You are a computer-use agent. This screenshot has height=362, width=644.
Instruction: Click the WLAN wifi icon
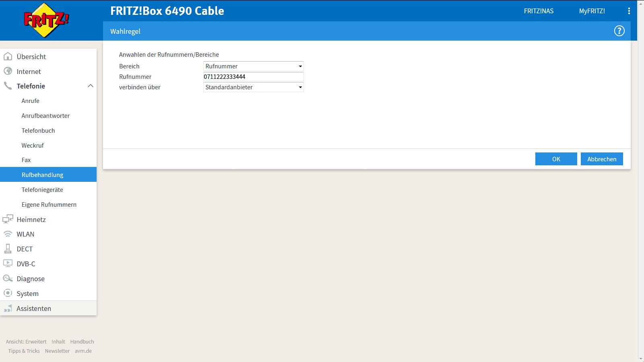(x=8, y=234)
